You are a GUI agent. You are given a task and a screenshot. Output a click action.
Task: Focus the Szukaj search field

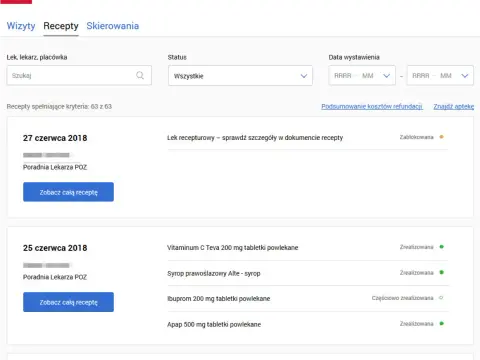(x=79, y=75)
